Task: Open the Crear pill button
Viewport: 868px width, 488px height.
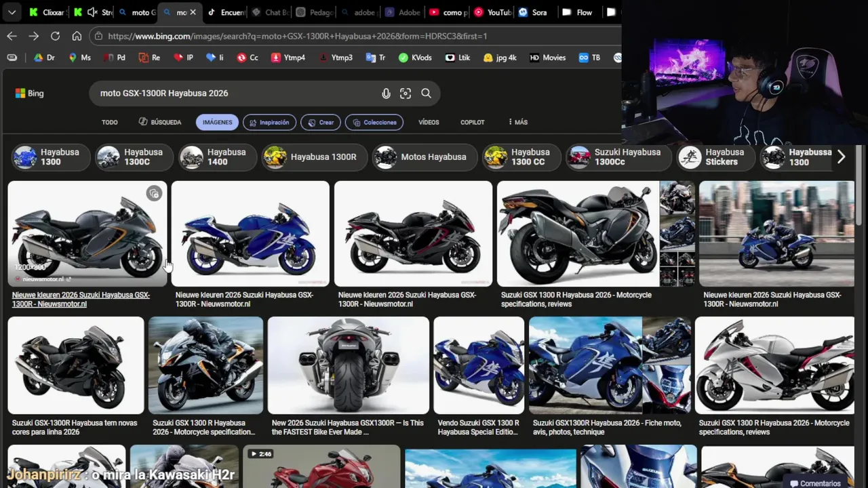Action: pos(321,122)
